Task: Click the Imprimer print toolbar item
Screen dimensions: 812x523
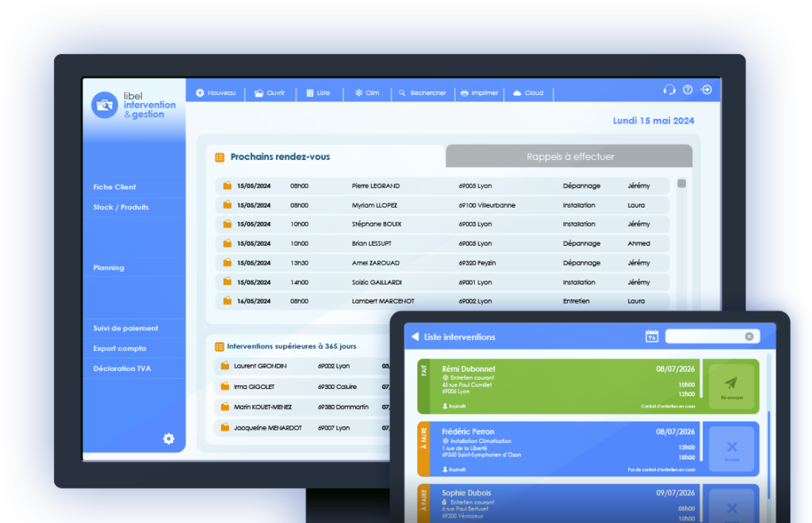Action: coord(479,94)
